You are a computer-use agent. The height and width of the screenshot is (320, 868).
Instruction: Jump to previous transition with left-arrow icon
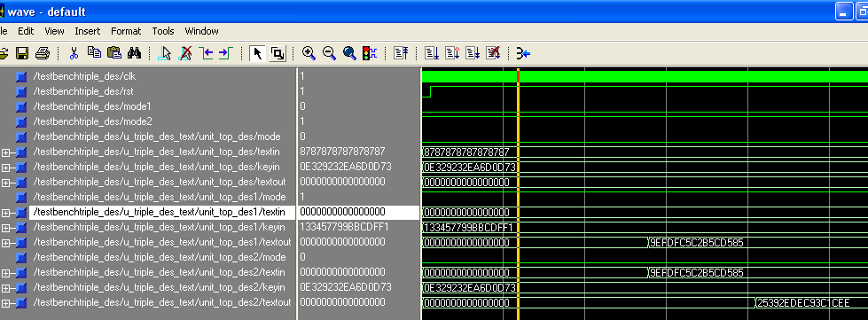click(x=206, y=53)
